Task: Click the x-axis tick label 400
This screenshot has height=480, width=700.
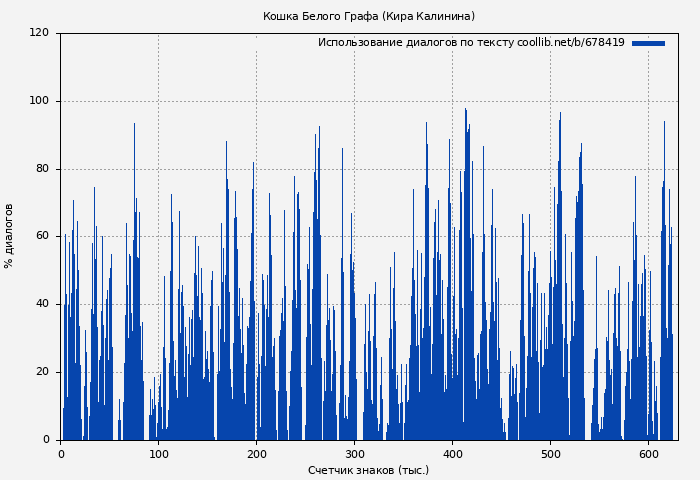Action: pyautogui.click(x=452, y=453)
